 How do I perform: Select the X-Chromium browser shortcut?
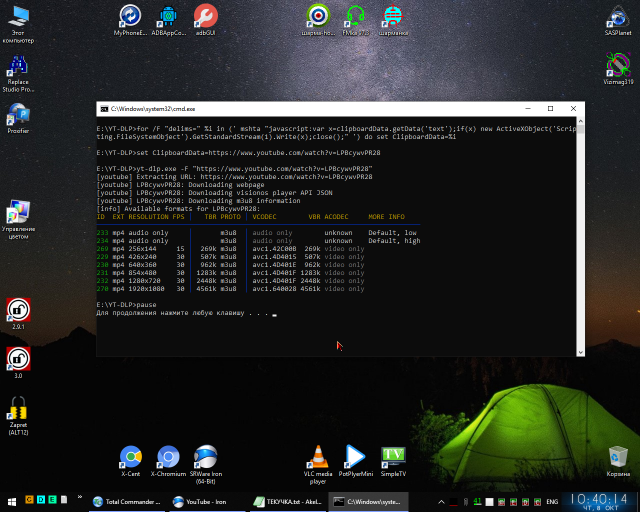click(x=168, y=461)
